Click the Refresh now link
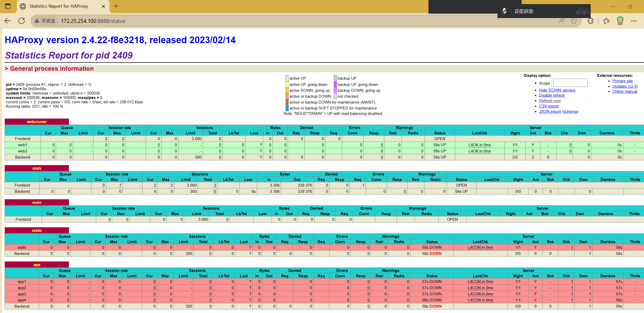 pyautogui.click(x=550, y=101)
